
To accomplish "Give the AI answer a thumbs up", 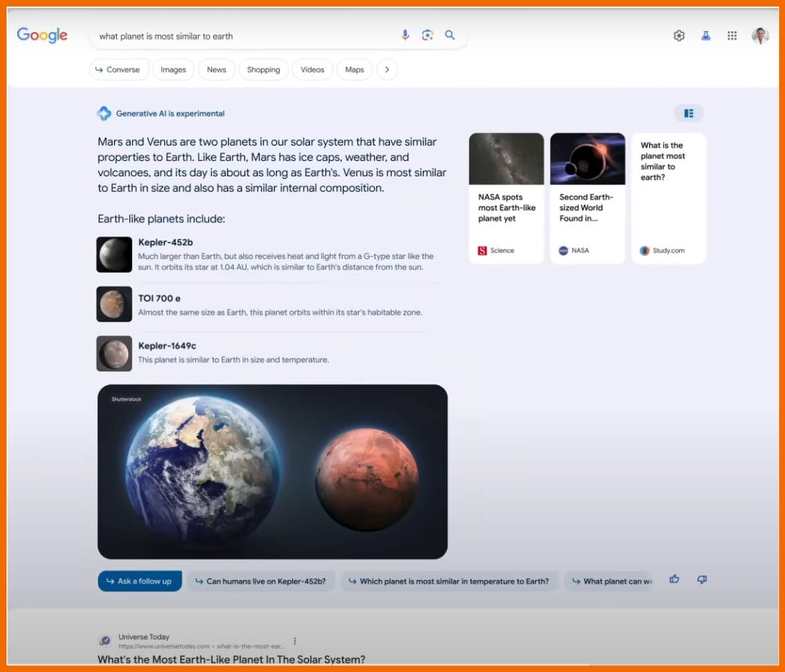I will pos(674,579).
